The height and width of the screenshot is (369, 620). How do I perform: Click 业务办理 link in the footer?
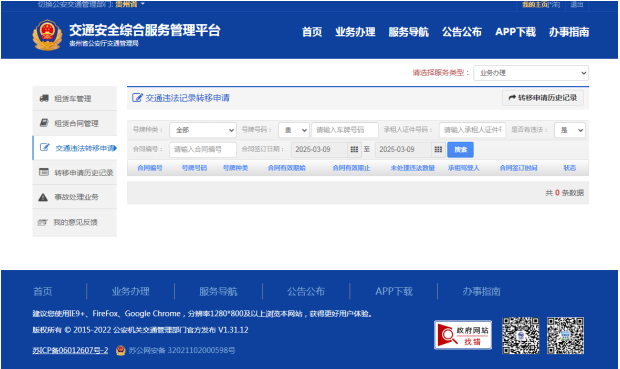130,291
